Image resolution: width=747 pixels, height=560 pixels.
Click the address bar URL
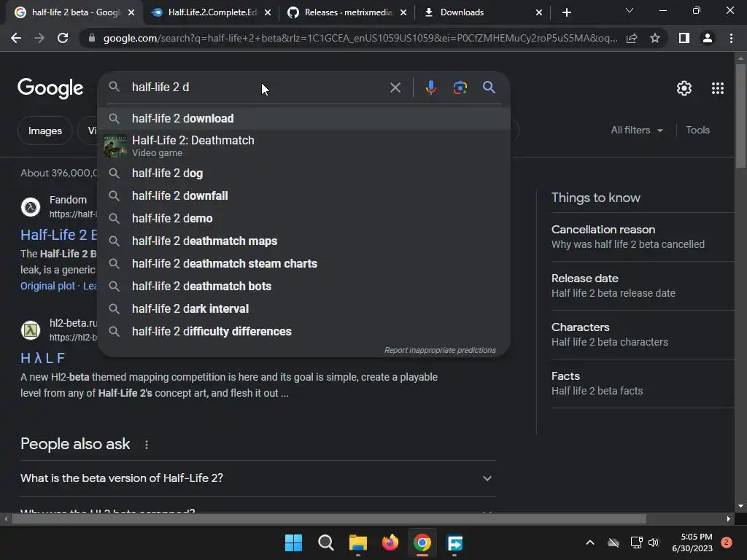pos(360,38)
